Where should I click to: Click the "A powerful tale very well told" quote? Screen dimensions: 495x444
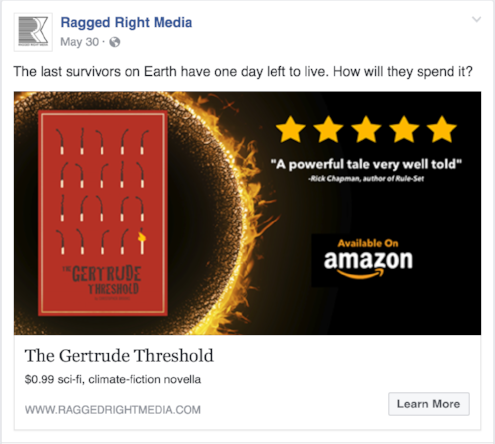pyautogui.click(x=366, y=164)
